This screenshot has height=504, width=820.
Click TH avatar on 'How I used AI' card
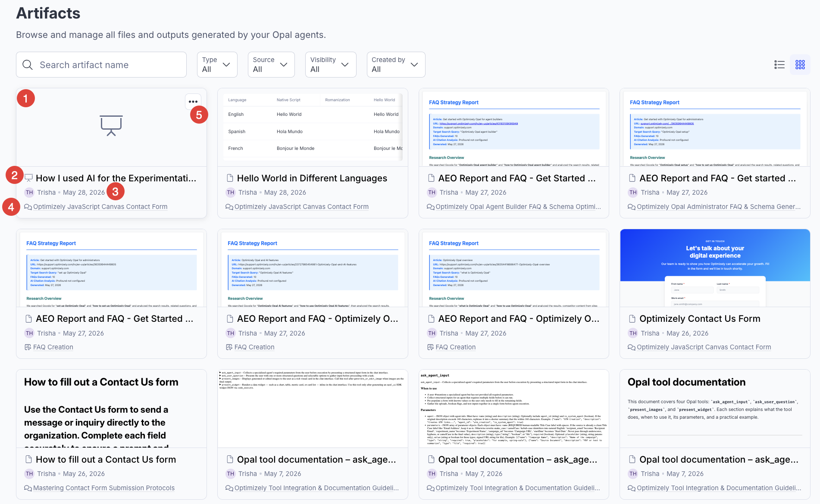coord(29,193)
